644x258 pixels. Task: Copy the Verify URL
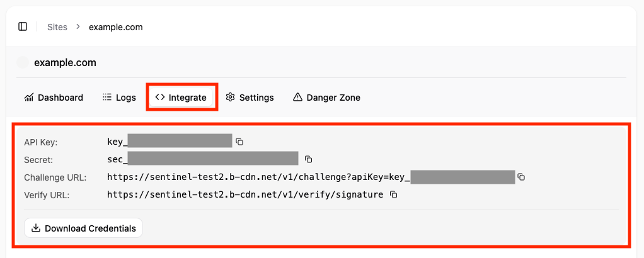(393, 194)
